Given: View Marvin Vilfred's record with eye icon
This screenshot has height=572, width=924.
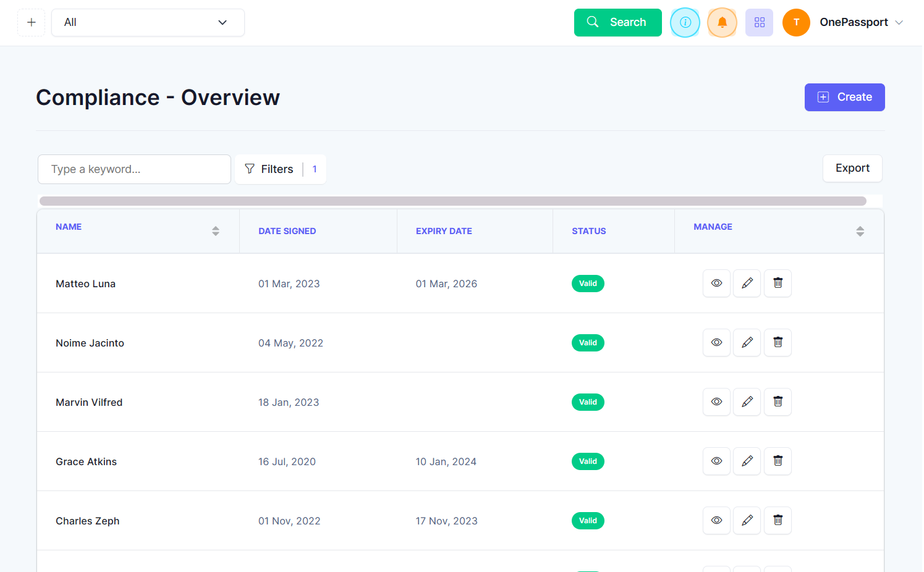Looking at the screenshot, I should (716, 402).
